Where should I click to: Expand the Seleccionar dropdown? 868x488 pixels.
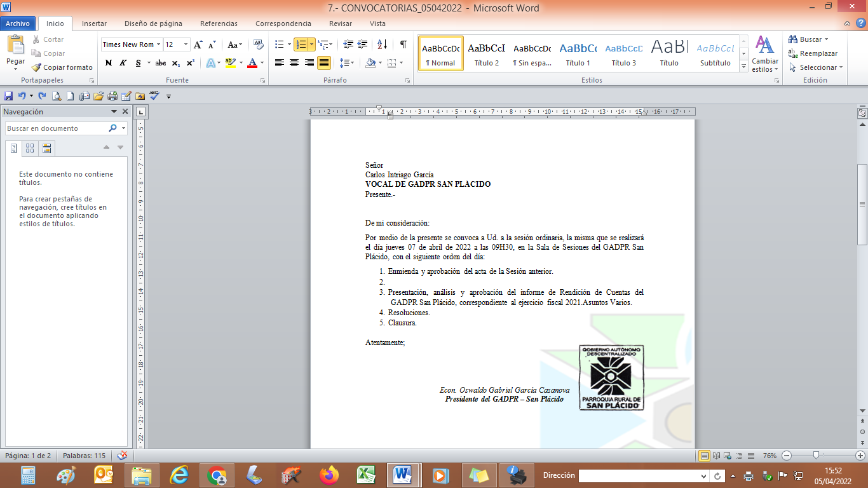(x=817, y=67)
